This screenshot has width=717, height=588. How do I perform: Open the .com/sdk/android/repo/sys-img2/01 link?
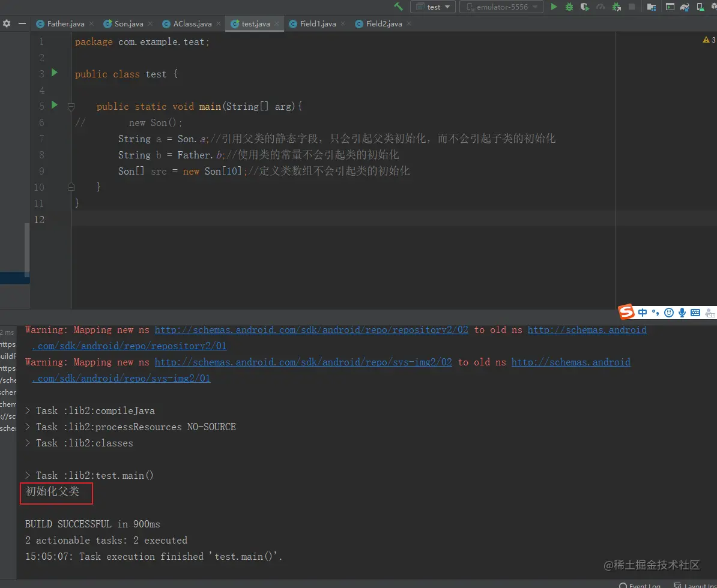(121, 378)
